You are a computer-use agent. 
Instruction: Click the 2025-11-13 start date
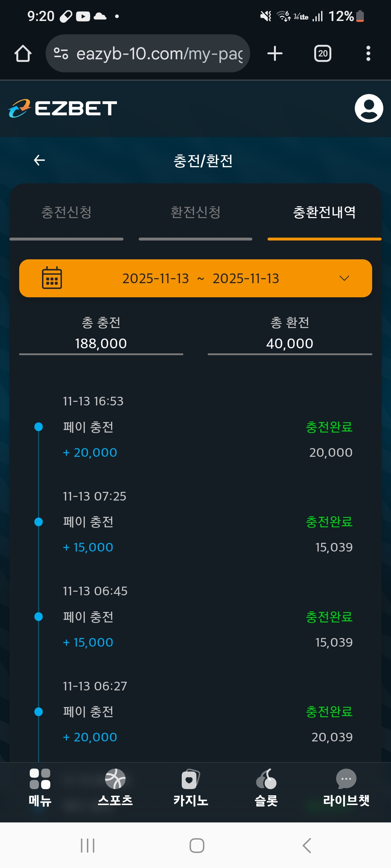pos(155,278)
